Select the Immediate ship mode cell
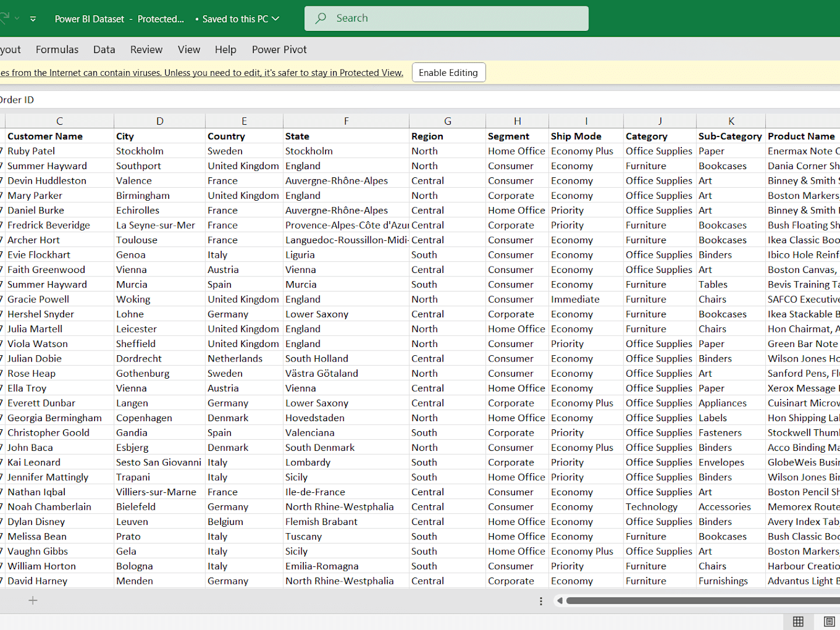The image size is (840, 630). coord(586,299)
